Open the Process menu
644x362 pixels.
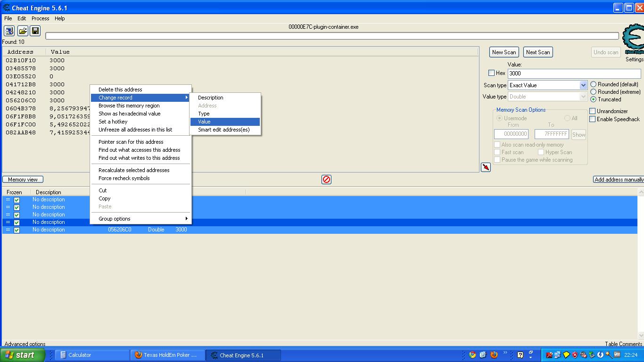pyautogui.click(x=40, y=18)
